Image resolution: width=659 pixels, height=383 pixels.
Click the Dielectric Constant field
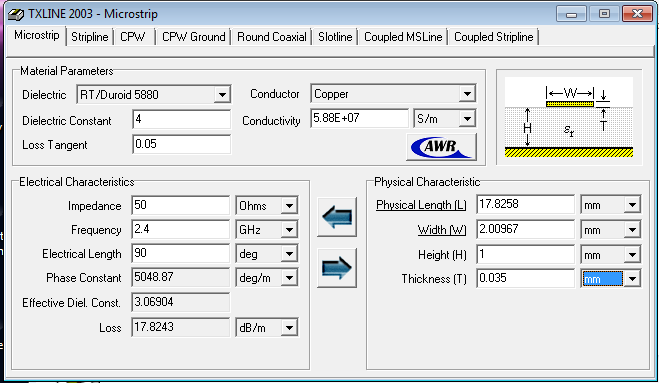pyautogui.click(x=181, y=119)
